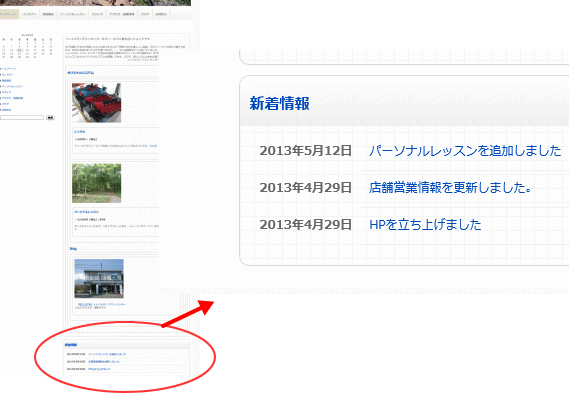Image resolution: width=569 pixels, height=393 pixels.
Task: Click the red trail shoes thumbnail
Action: click(x=96, y=103)
